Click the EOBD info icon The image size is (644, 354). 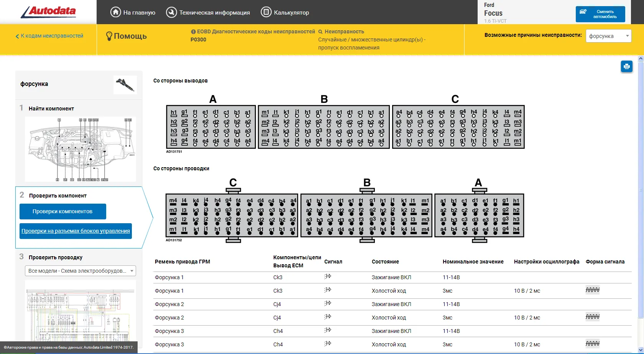(x=193, y=32)
